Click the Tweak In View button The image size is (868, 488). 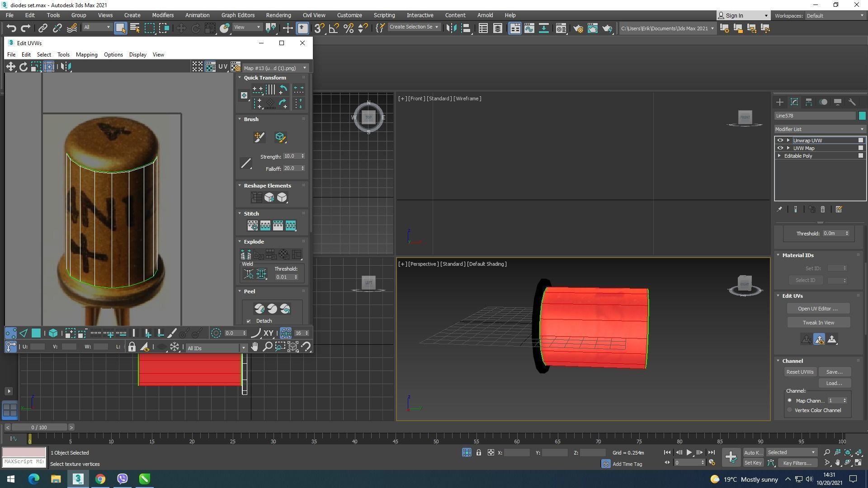pyautogui.click(x=818, y=323)
